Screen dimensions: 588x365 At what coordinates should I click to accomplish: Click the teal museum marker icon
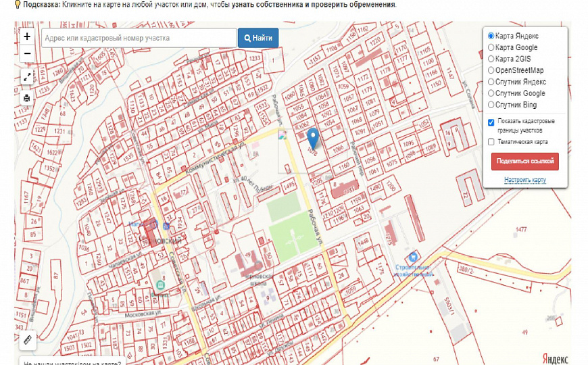(160, 285)
